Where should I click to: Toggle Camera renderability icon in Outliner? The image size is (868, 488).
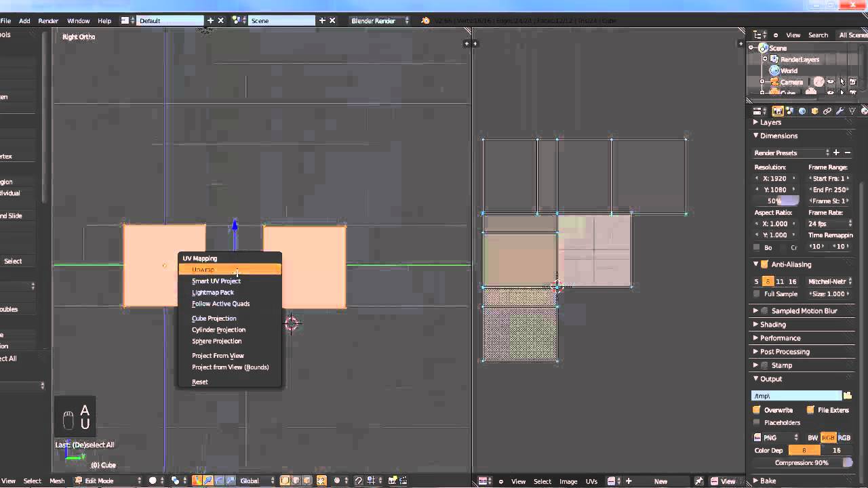click(x=853, y=82)
